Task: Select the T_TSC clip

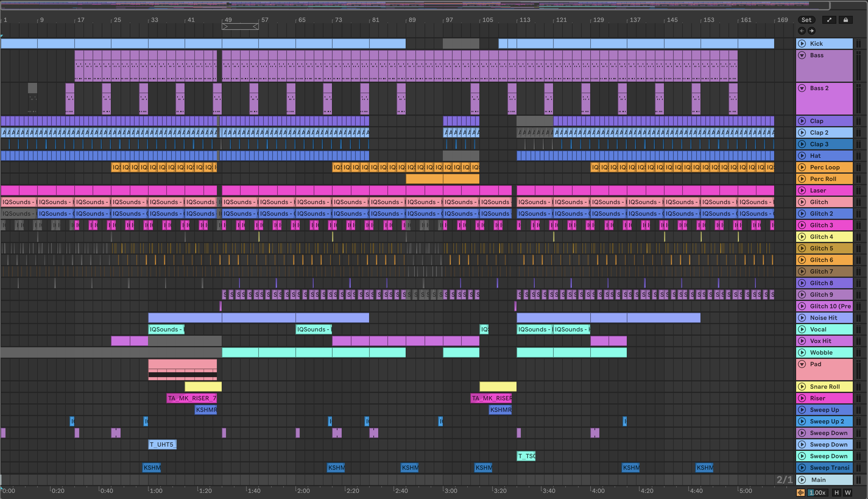Action: 526,456
